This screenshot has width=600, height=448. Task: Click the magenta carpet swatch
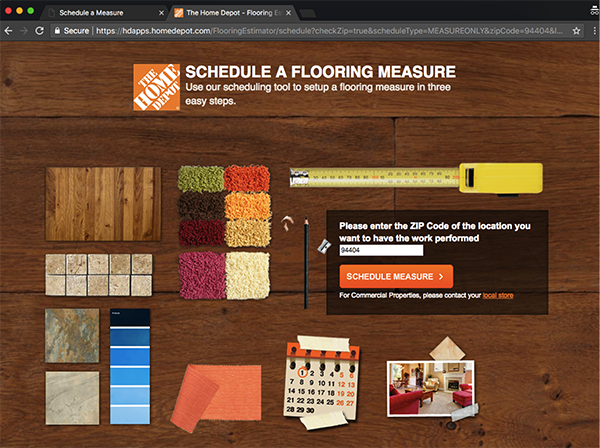pos(202,275)
